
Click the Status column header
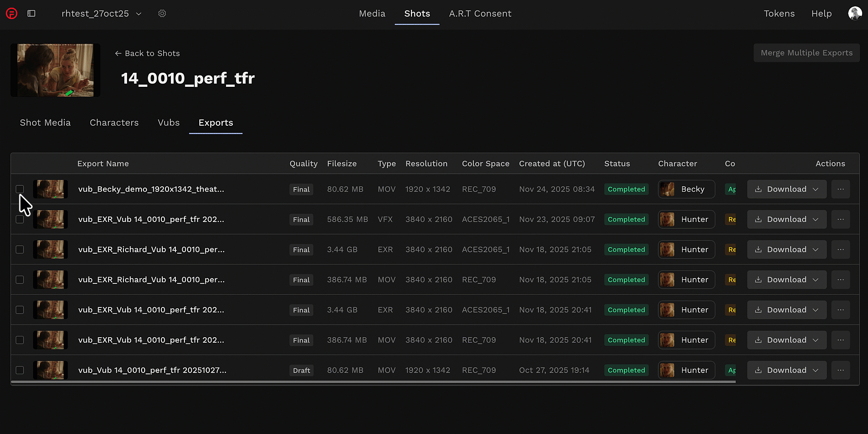coord(617,164)
